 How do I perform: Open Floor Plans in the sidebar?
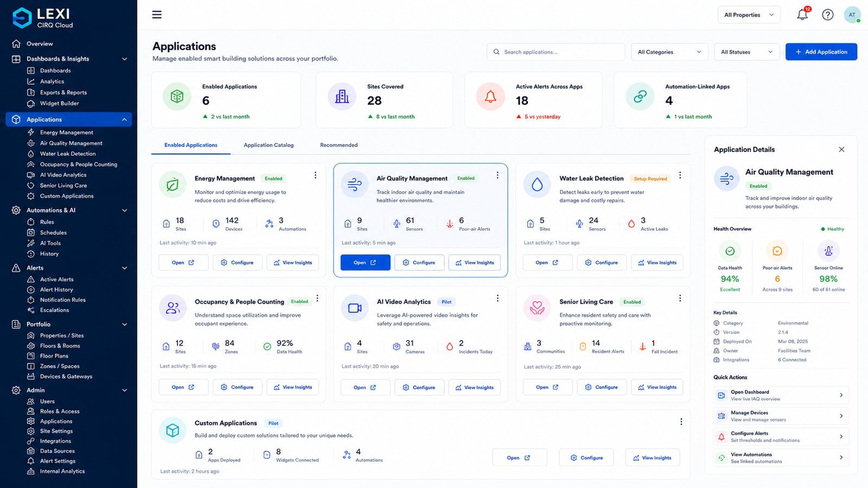coord(54,356)
